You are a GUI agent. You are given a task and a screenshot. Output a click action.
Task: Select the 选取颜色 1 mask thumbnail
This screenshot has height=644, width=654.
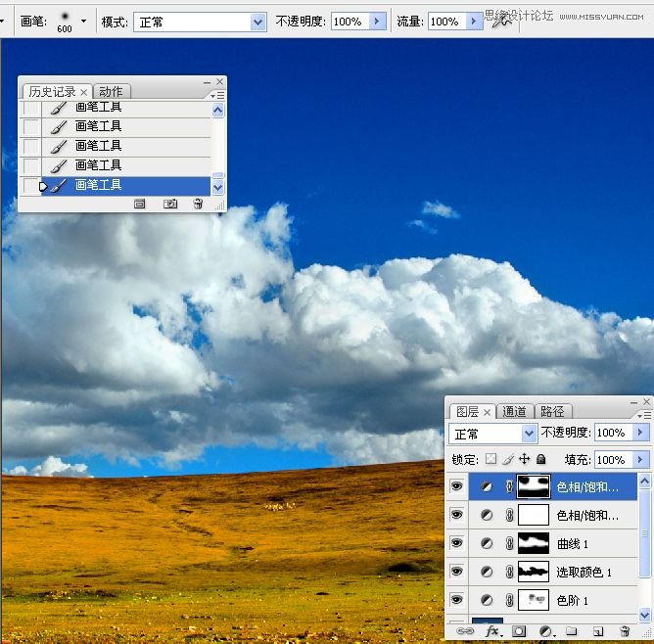click(x=534, y=572)
